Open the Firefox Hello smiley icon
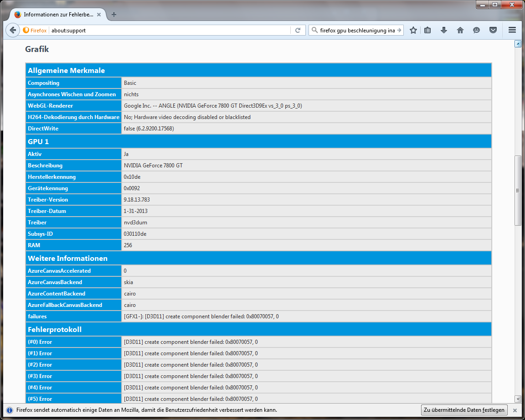 [x=476, y=30]
